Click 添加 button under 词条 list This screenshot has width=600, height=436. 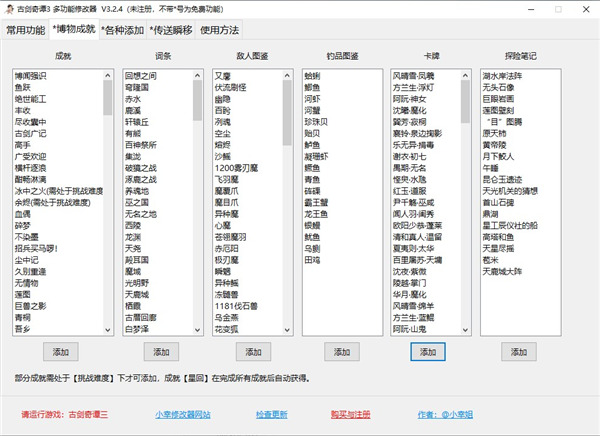coord(161,352)
